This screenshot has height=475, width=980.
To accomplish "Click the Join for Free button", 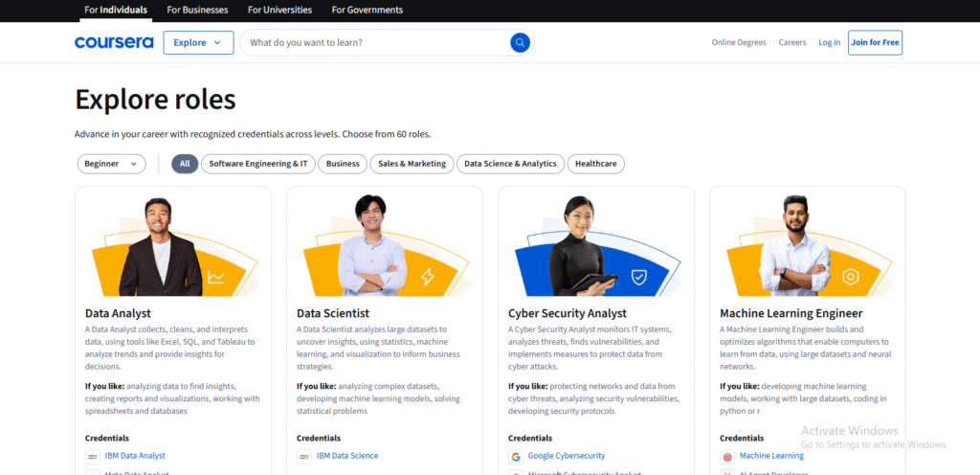I will [x=875, y=42].
